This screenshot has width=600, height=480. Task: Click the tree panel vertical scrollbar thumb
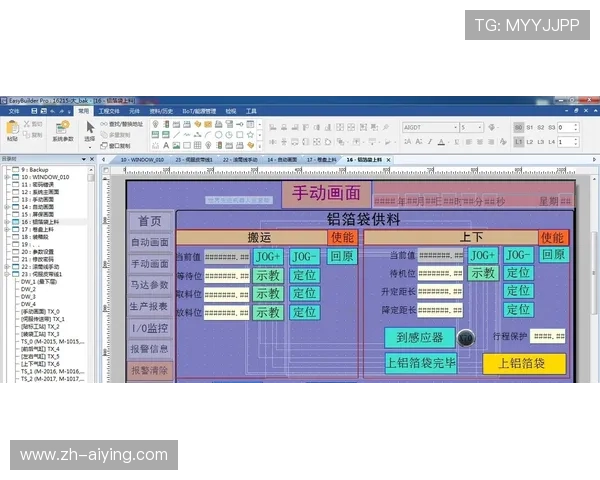coord(91,178)
